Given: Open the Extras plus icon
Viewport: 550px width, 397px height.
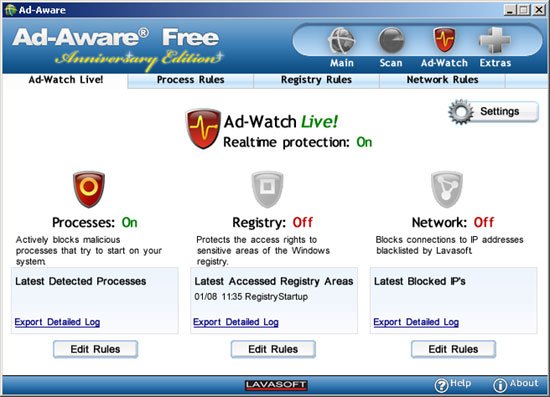Looking at the screenshot, I should 495,40.
